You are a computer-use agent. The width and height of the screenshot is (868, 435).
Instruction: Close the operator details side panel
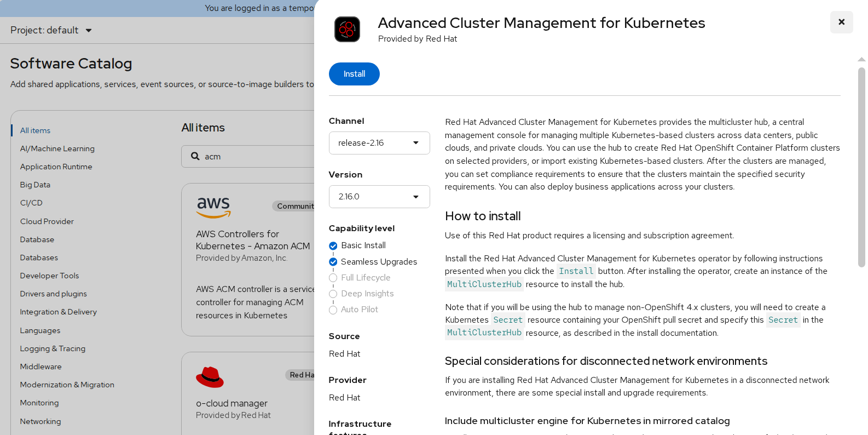pos(841,22)
